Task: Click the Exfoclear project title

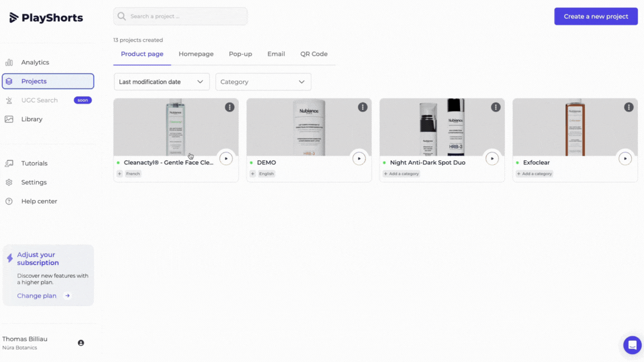Action: pyautogui.click(x=536, y=163)
